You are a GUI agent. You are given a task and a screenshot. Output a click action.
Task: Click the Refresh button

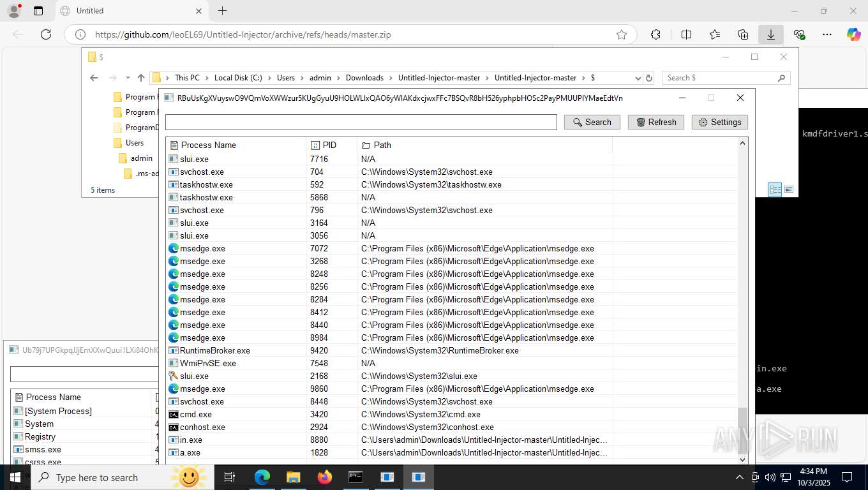coord(656,122)
